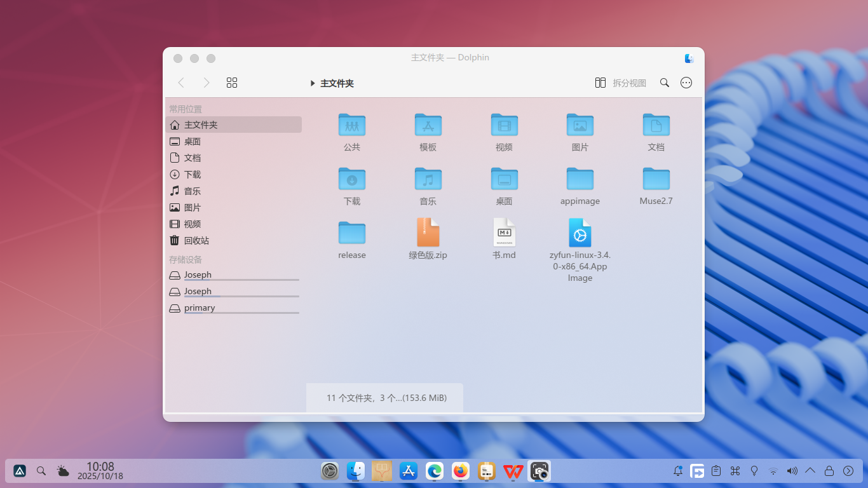Image resolution: width=868 pixels, height=488 pixels.
Task: Select the zyfun-linux AppImage file
Action: pos(580,233)
